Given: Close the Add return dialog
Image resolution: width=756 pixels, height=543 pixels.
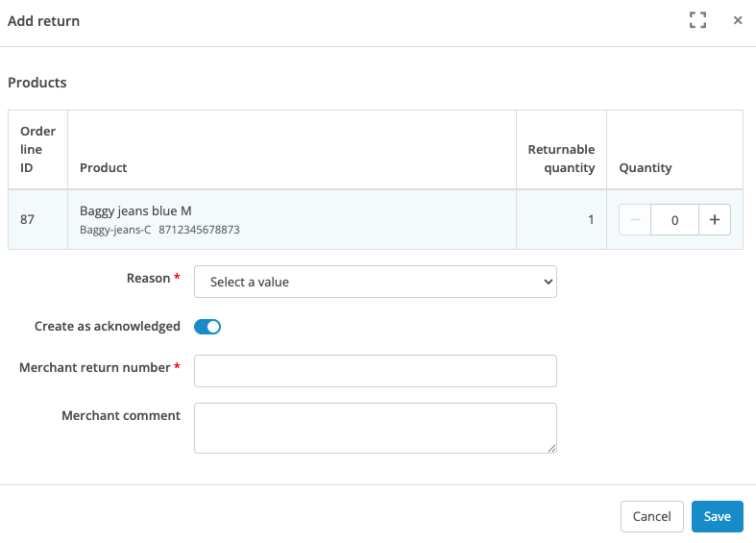Looking at the screenshot, I should [x=738, y=20].
